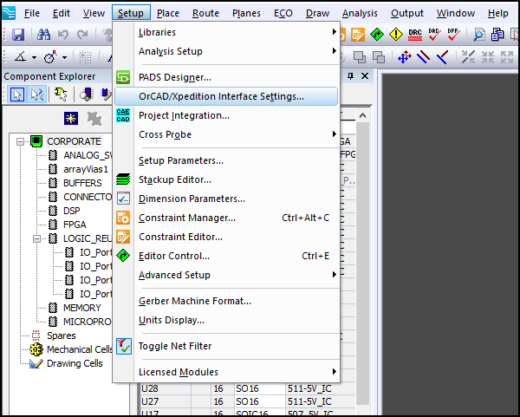Viewport: 520px width, 417px height.
Task: Select the Spares tree item
Action: [61, 335]
